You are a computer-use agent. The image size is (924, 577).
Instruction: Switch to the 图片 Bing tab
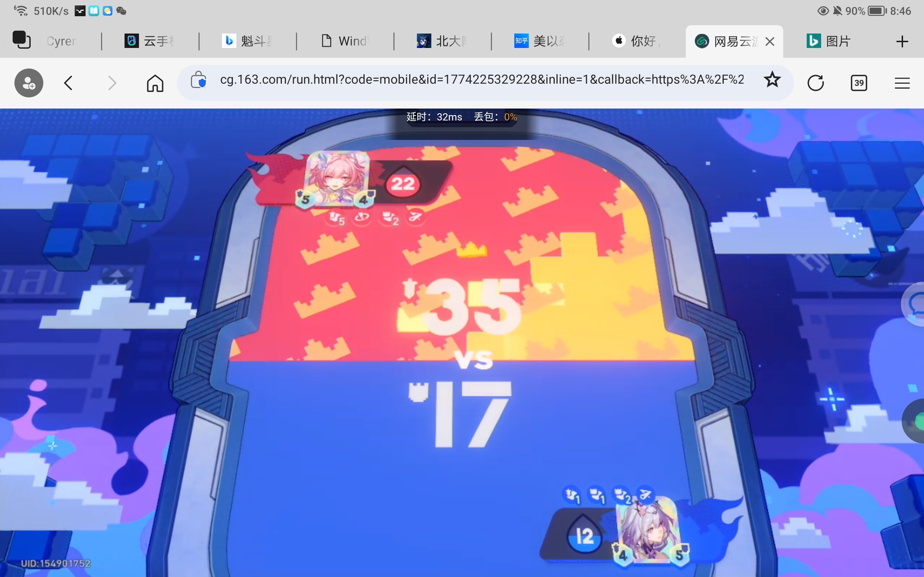(829, 41)
